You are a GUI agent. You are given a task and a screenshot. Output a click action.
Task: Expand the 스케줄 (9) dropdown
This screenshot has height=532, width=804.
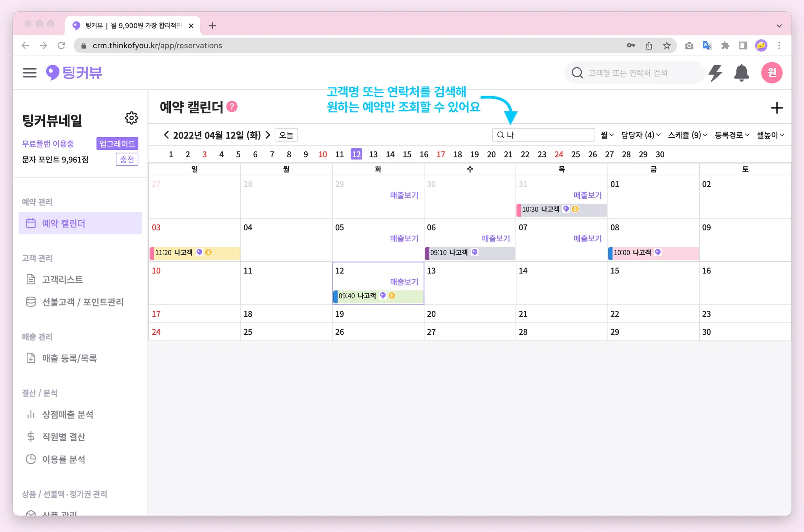coord(687,135)
